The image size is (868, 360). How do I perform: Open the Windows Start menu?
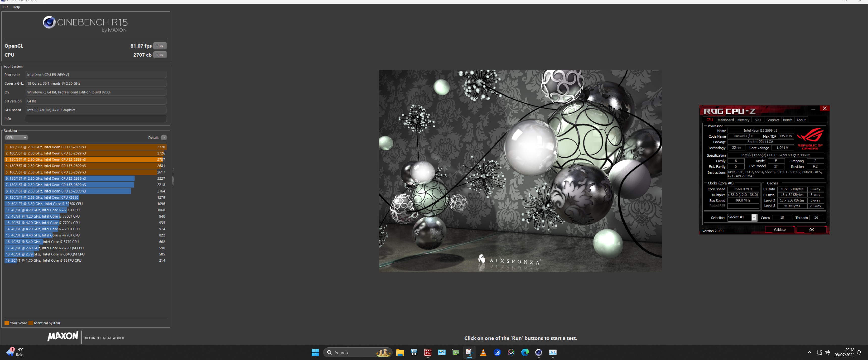pyautogui.click(x=315, y=353)
